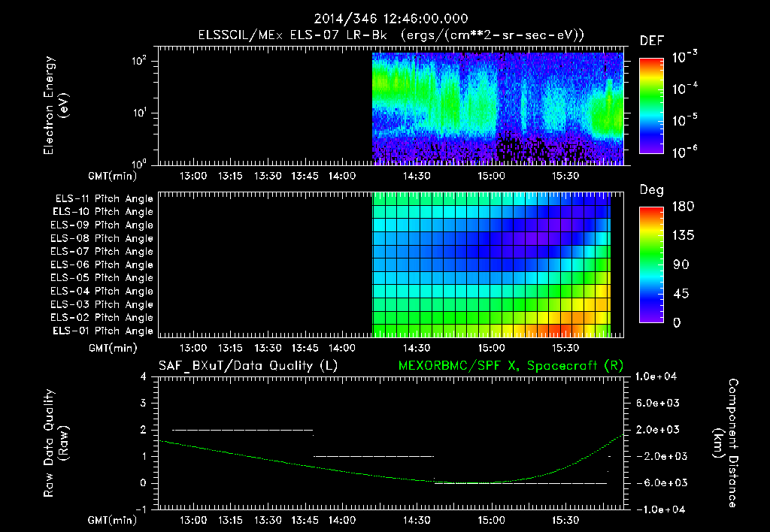Select the ELS-07 Pitch Angle row label
Image resolution: width=770 pixels, height=532 pixels.
click(x=102, y=251)
